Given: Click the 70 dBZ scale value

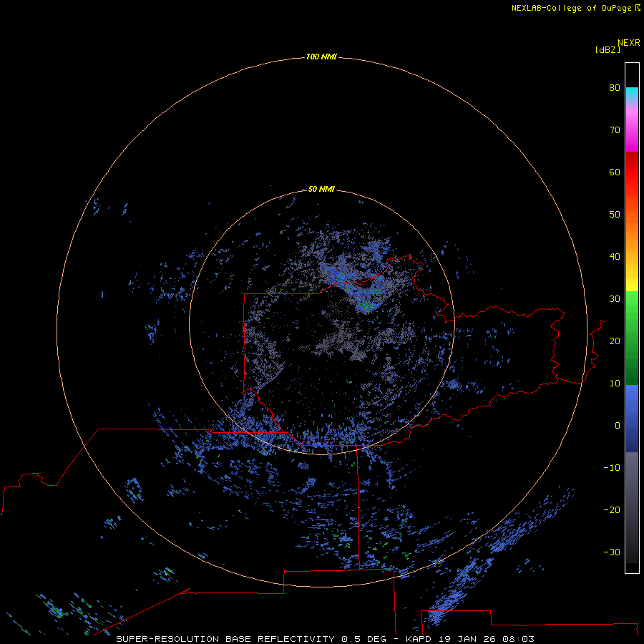Looking at the screenshot, I should (615, 130).
